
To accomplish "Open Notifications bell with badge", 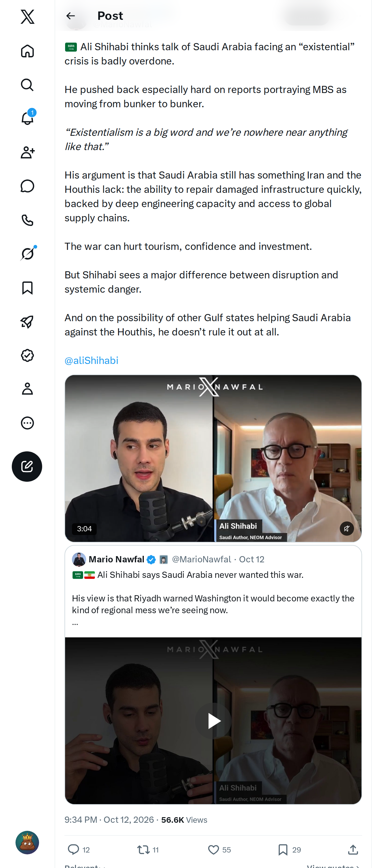I will [27, 118].
